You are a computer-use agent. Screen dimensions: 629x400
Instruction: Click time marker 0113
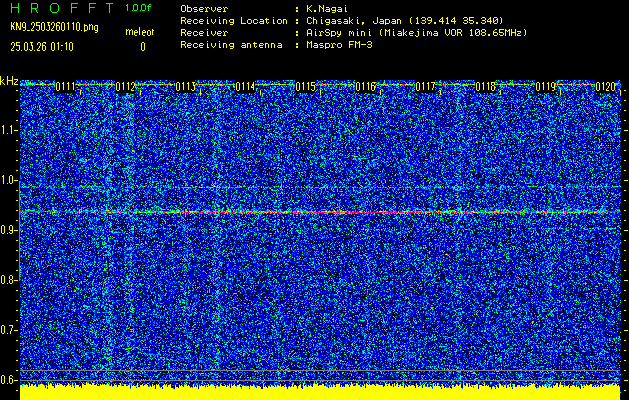pos(185,87)
